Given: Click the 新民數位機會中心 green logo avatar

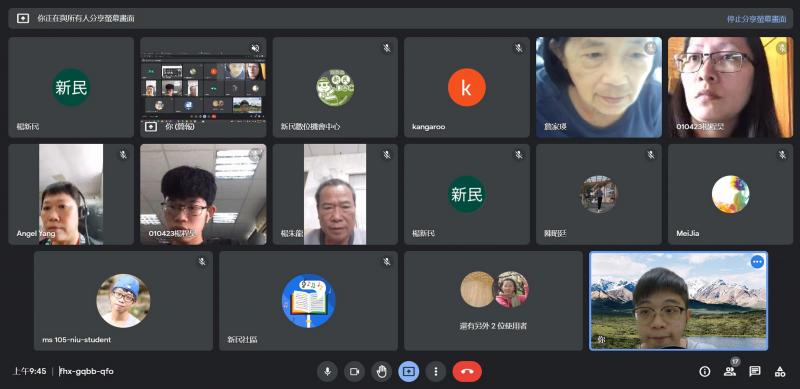Looking at the screenshot, I should (335, 87).
